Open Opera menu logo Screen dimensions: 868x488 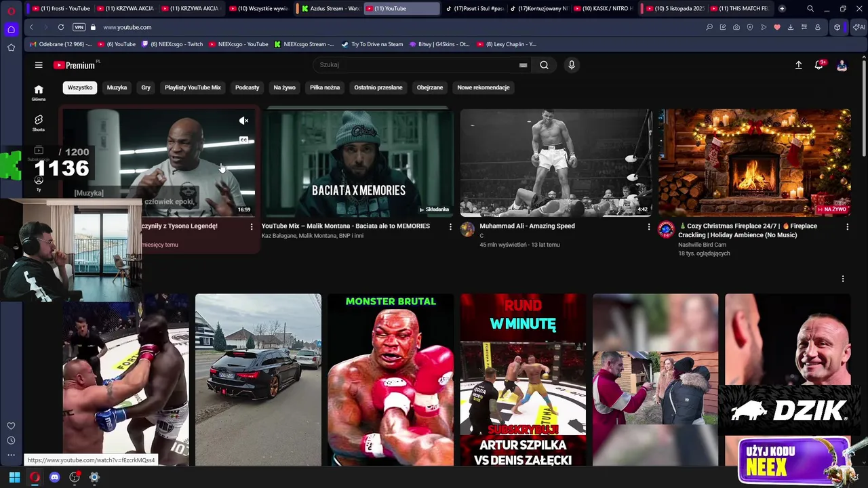click(11, 10)
